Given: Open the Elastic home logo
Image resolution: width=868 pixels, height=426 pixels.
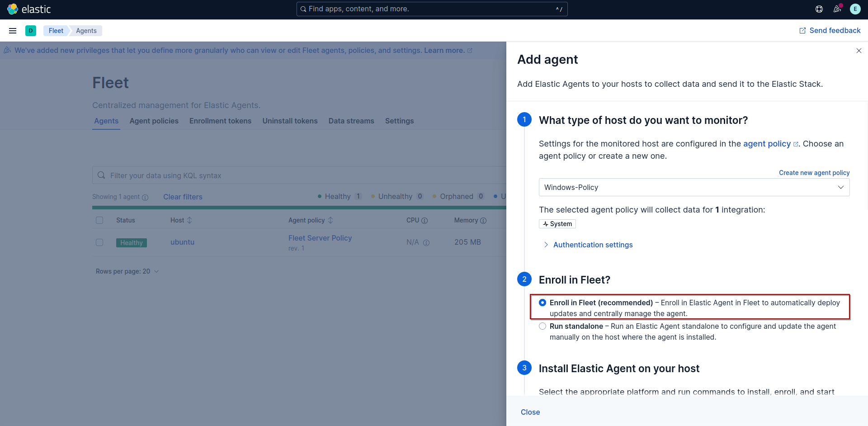Looking at the screenshot, I should (29, 9).
